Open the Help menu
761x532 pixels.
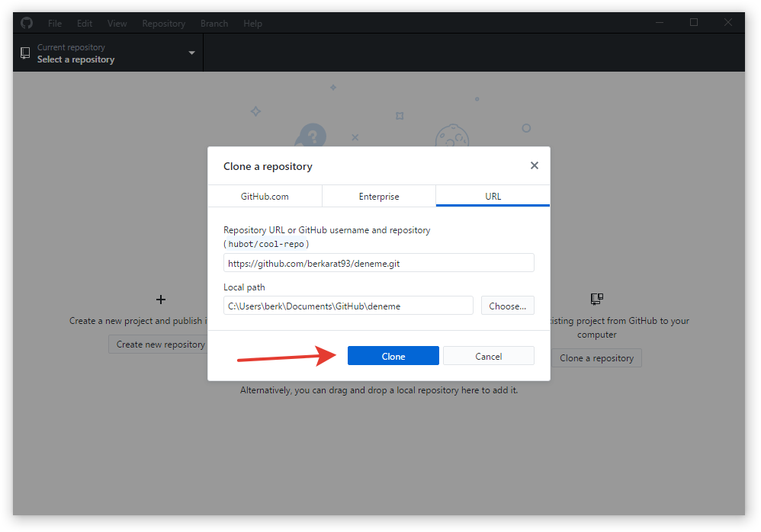tap(253, 24)
